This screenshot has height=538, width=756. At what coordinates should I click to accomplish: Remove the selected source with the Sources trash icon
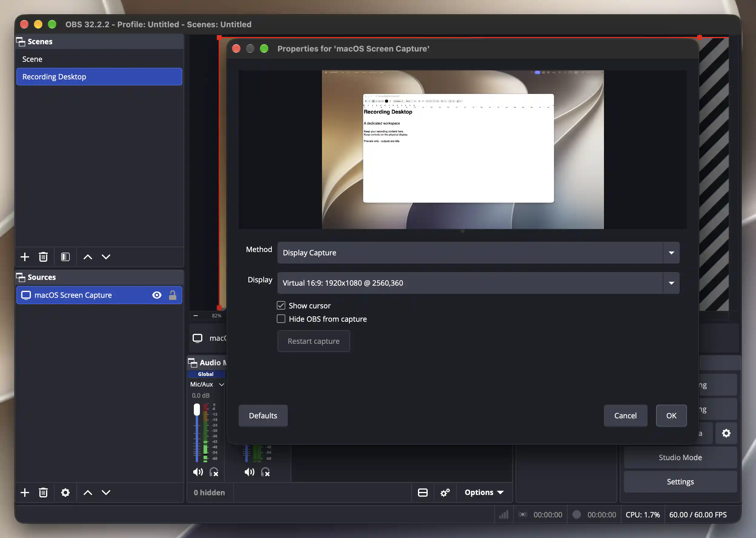(43, 493)
